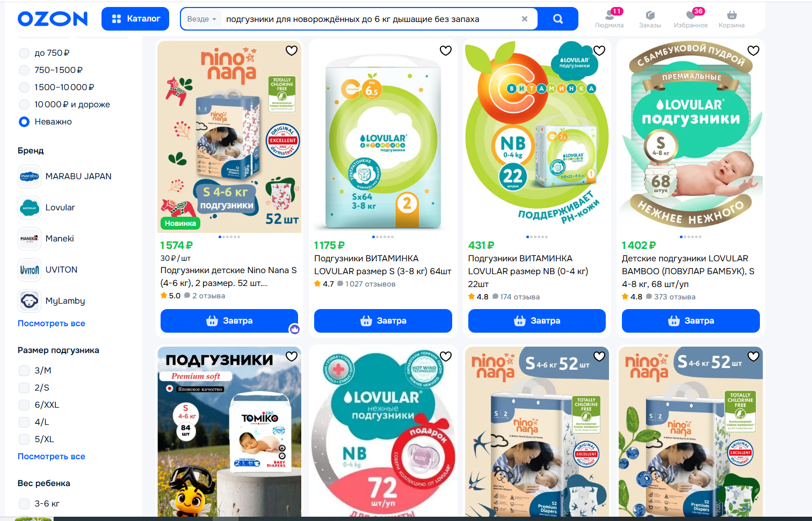Expand diaper sizes via Посмотреть все
The height and width of the screenshot is (521, 812).
click(x=52, y=457)
